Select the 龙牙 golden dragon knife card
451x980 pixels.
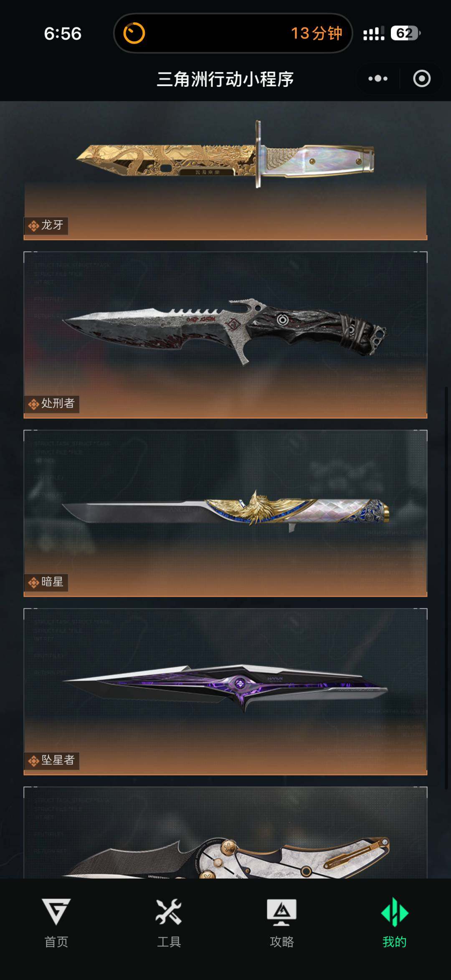(x=225, y=171)
